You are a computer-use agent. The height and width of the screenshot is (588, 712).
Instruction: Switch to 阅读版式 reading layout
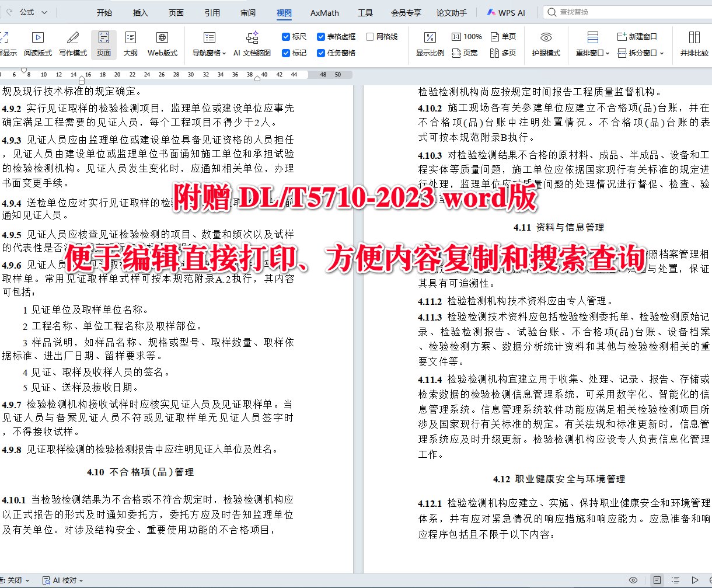[38, 44]
